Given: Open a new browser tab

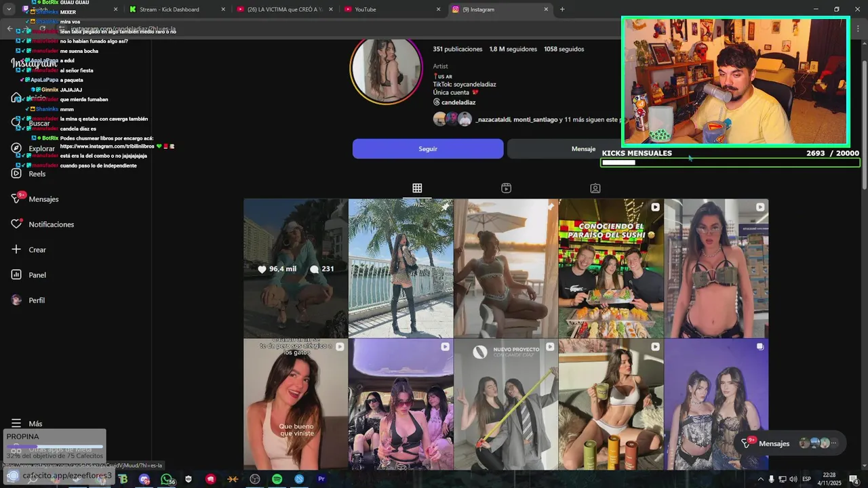Looking at the screenshot, I should pos(562,9).
